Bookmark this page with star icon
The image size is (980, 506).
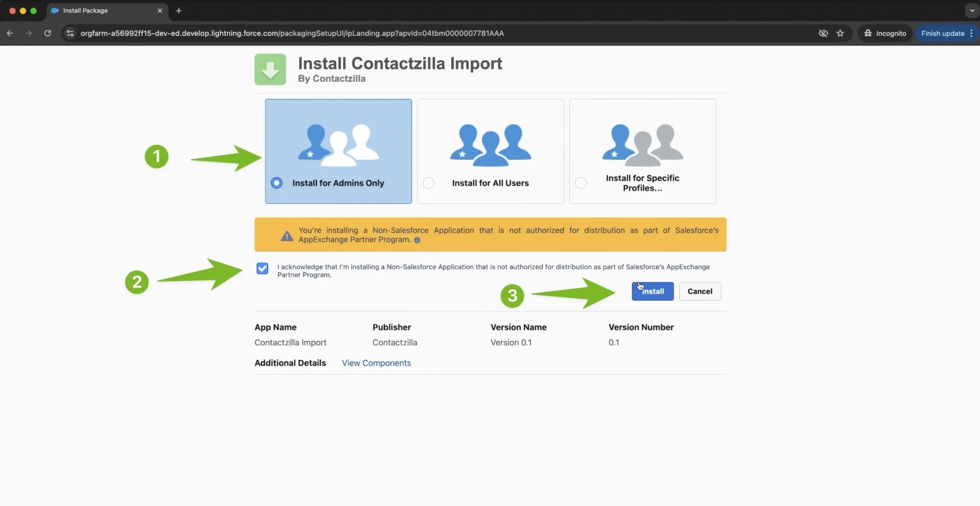(x=840, y=33)
